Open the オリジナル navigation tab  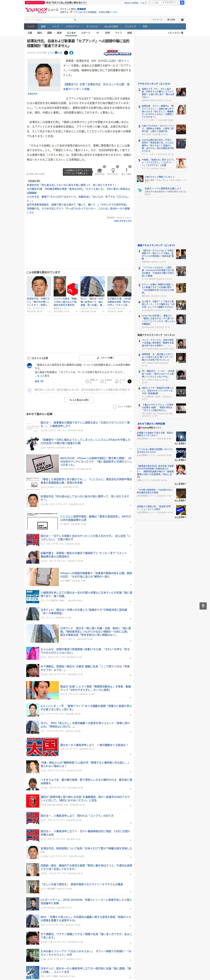coord(92,26)
